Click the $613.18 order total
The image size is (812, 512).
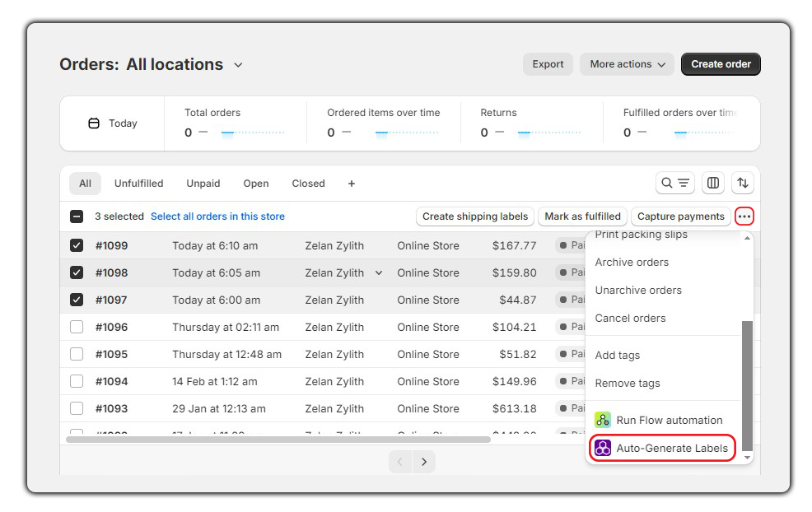tap(514, 408)
